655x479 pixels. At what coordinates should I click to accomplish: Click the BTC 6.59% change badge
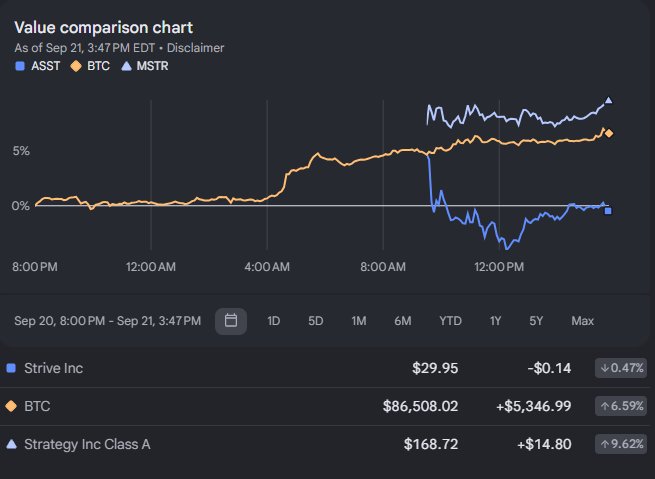(621, 406)
